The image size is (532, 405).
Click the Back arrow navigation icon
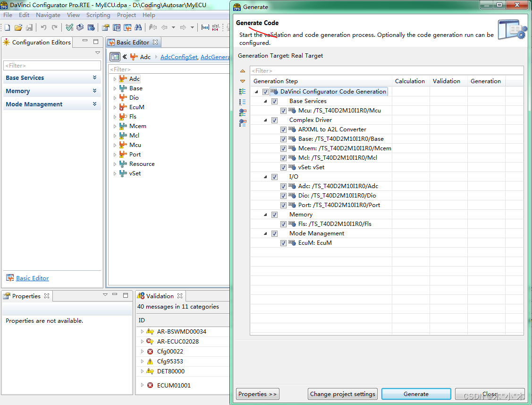pos(164,27)
